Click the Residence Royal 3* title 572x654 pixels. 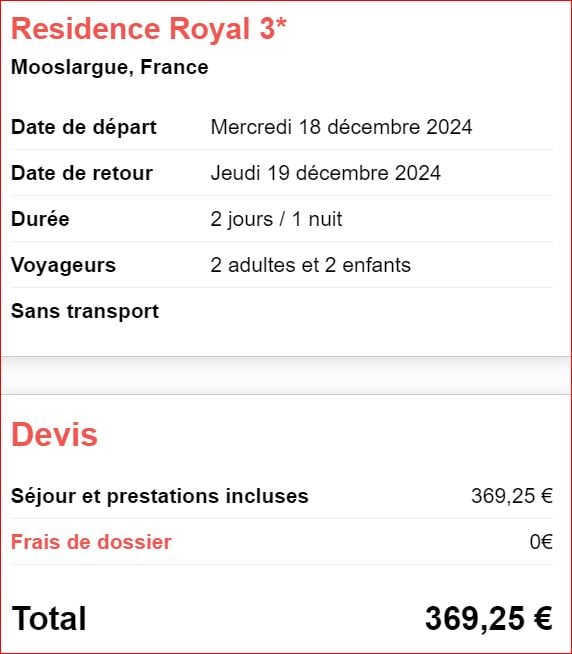149,29
